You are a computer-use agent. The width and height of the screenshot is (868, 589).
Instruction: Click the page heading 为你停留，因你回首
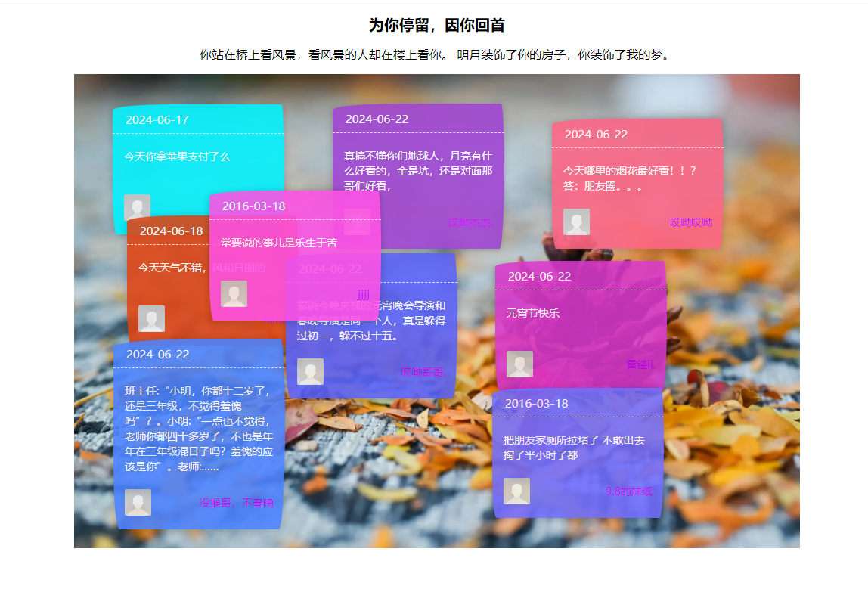point(436,26)
